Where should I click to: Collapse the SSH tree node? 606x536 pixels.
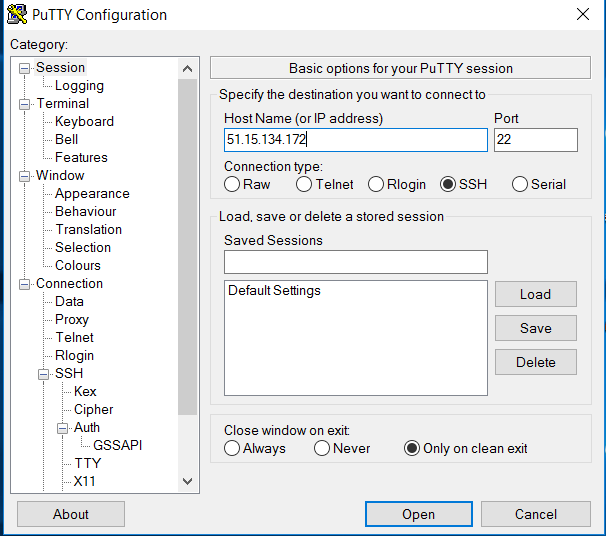[x=43, y=374]
